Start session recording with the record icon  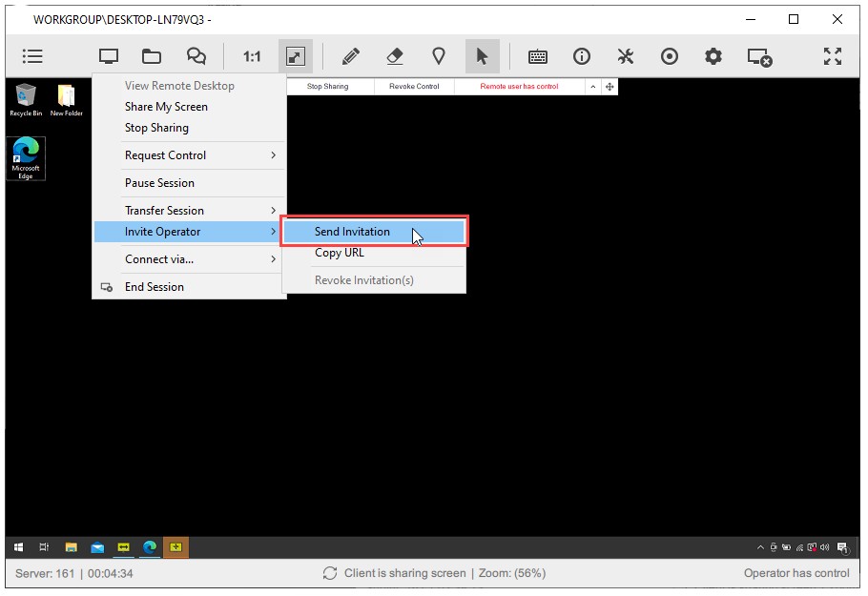670,56
